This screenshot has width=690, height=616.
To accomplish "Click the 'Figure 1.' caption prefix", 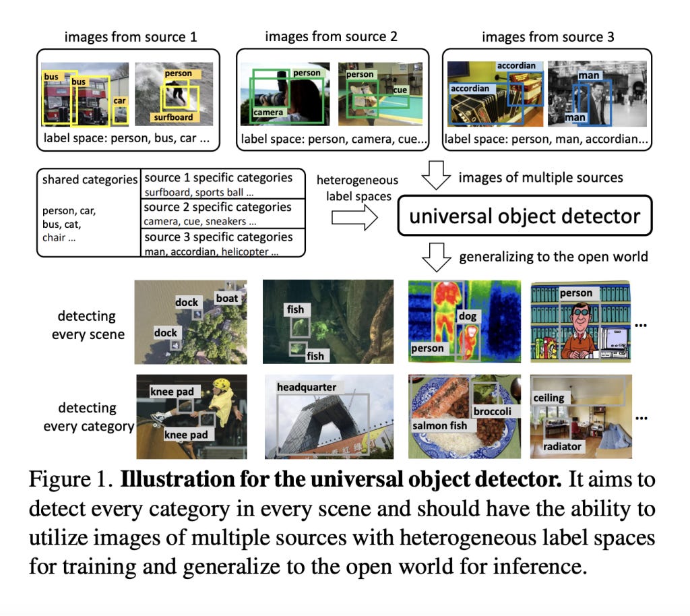I will tap(71, 479).
